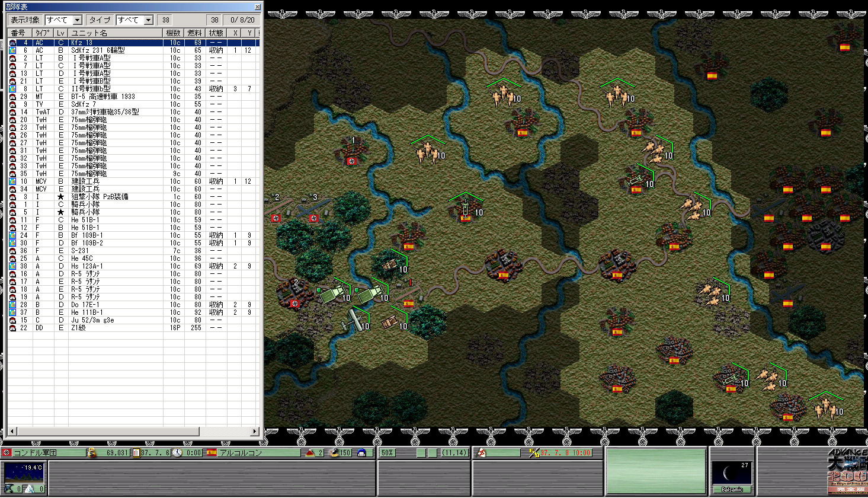Click the German-flagged city marked 1
This screenshot has height=498, width=868.
(351, 152)
